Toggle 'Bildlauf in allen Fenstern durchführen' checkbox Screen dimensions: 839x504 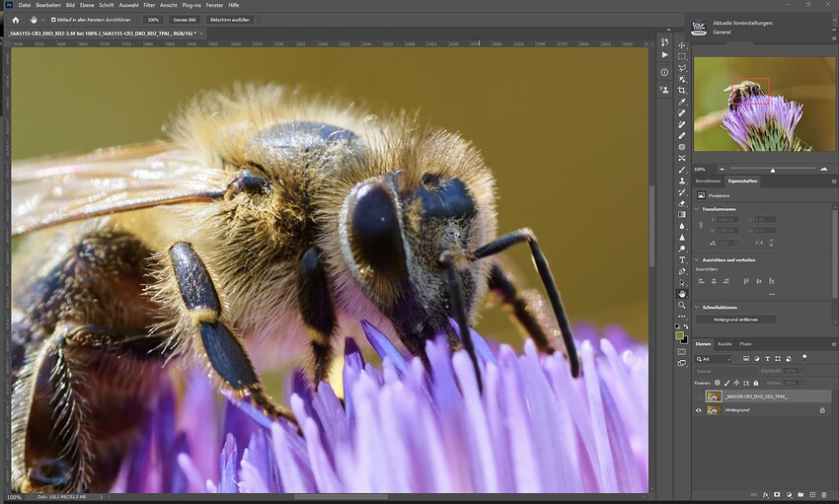(x=53, y=20)
